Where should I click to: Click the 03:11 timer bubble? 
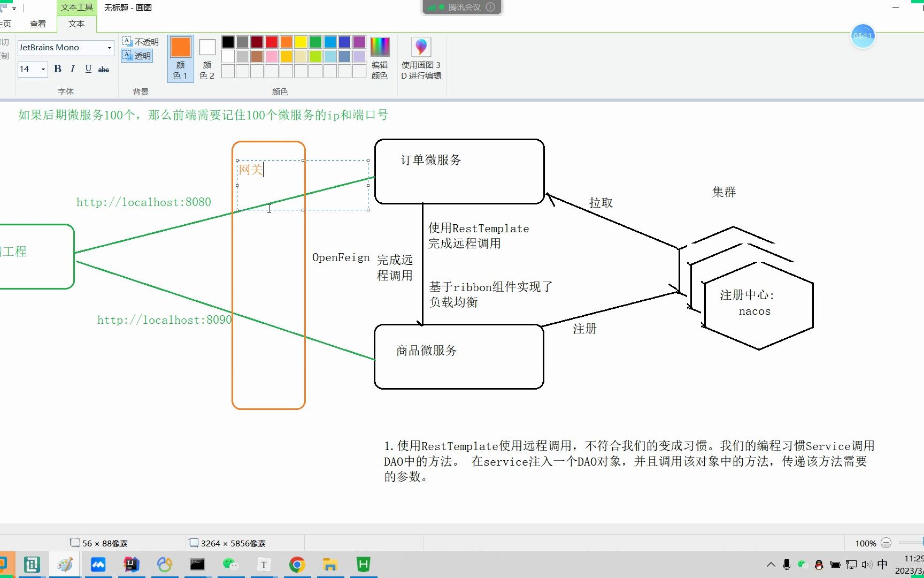(x=863, y=36)
